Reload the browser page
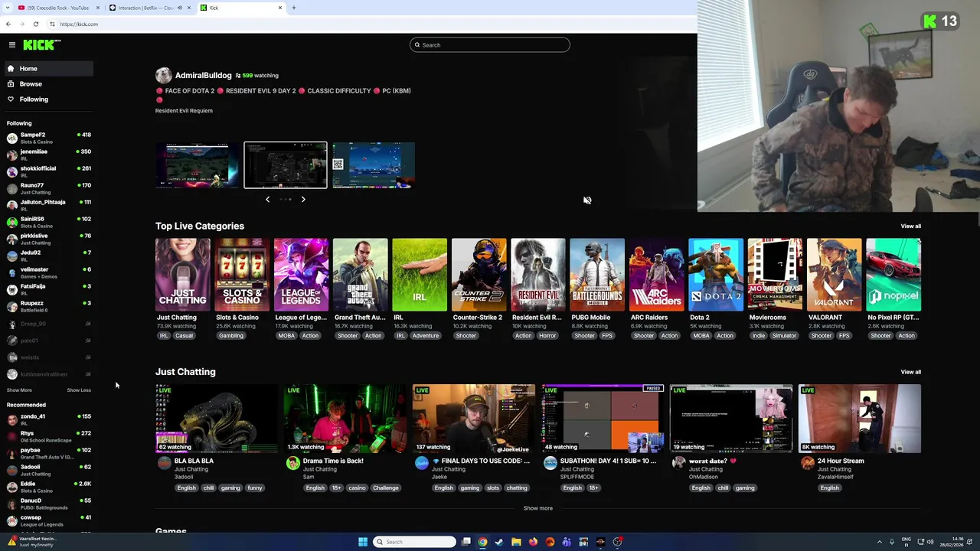 coord(36,24)
